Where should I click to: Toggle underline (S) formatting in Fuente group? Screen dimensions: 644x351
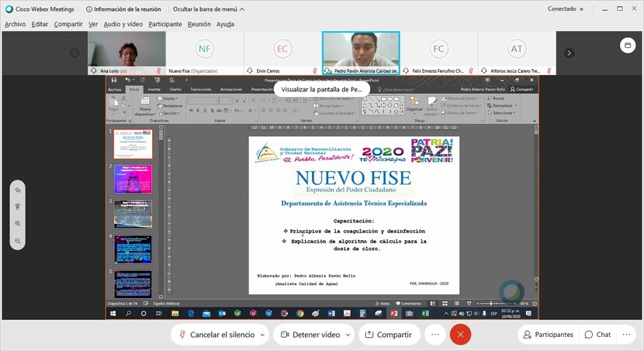coord(205,110)
